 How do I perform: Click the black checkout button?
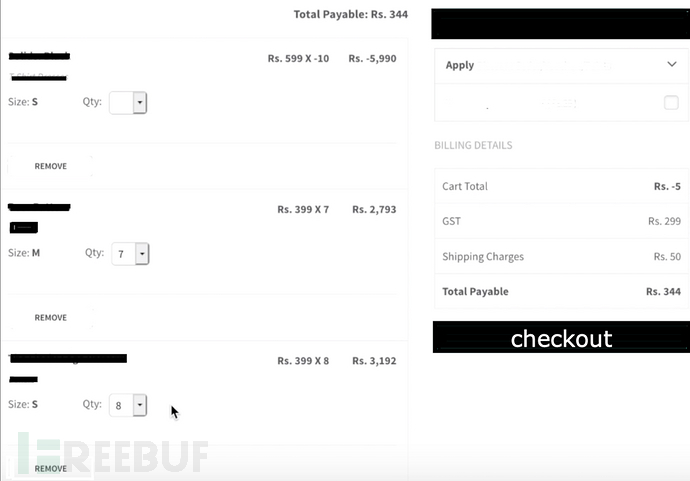coord(561,337)
